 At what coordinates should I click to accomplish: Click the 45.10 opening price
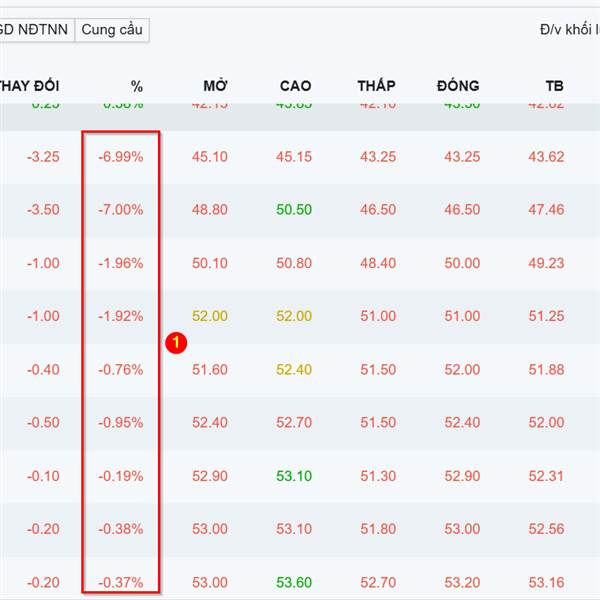click(210, 157)
